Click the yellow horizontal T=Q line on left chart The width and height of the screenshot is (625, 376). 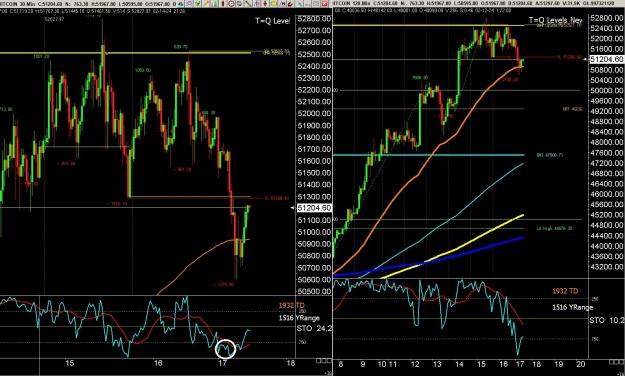[x=126, y=52]
